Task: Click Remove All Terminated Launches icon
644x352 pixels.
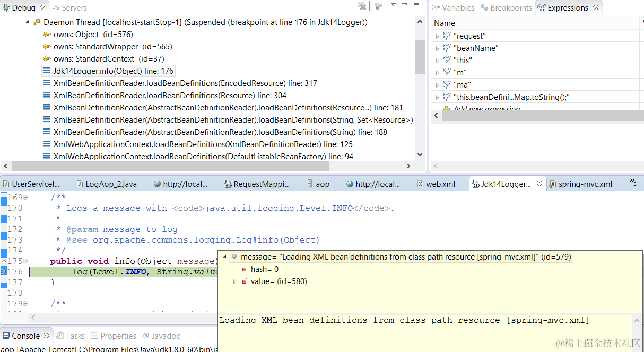Action: click(362, 6)
